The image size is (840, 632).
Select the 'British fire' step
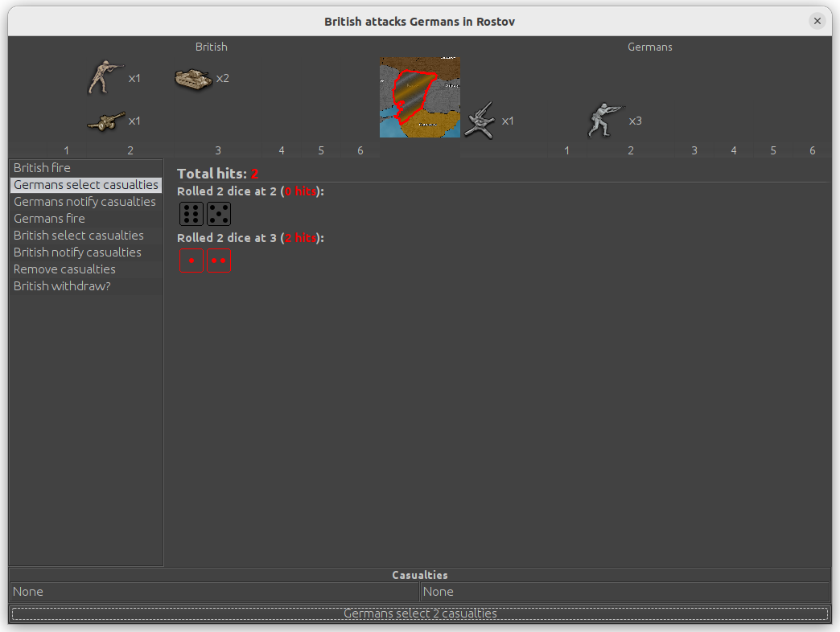click(x=42, y=168)
